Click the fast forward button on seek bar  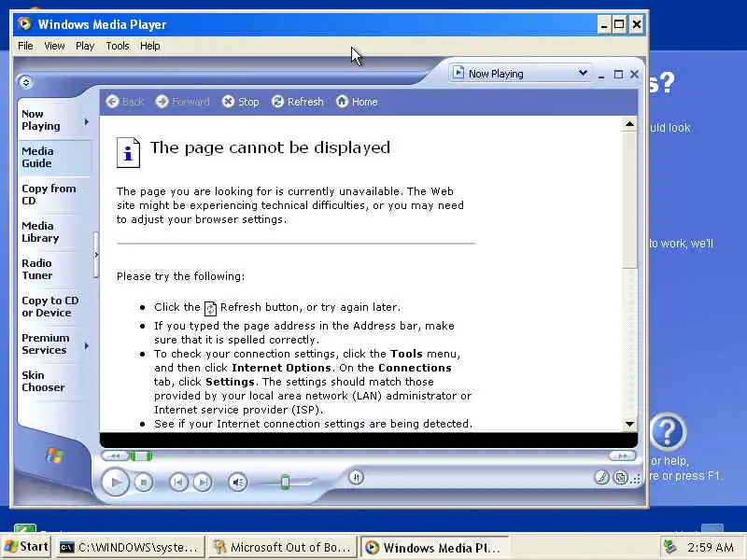(x=622, y=456)
